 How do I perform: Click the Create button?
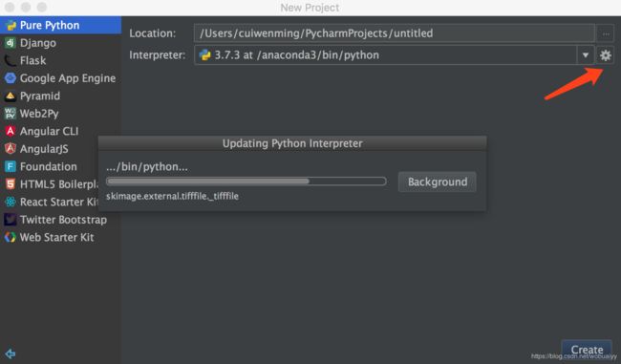(x=587, y=350)
